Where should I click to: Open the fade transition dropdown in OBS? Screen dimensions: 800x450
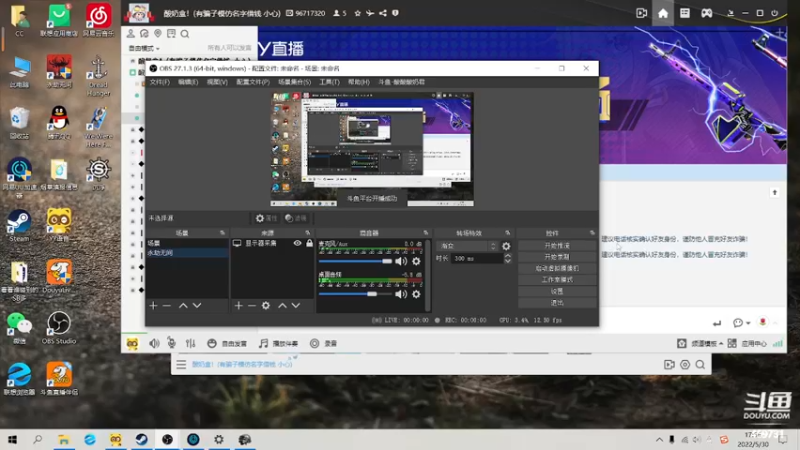tap(468, 246)
